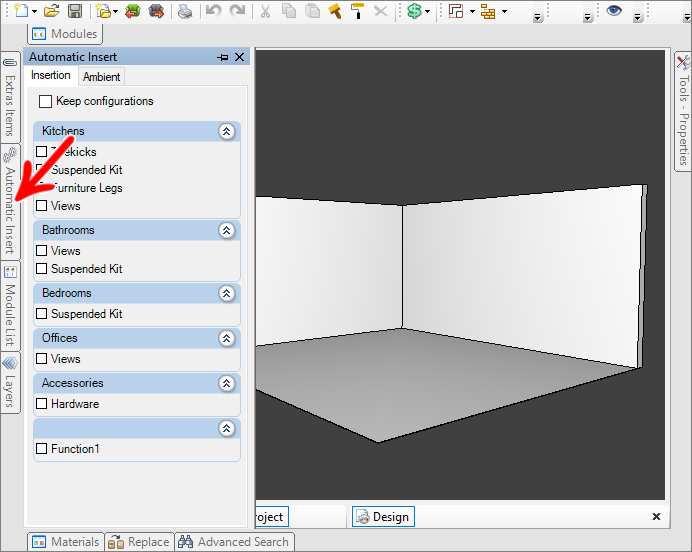The width and height of the screenshot is (692, 552).
Task: Click the Bathrooms section header
Action: pyautogui.click(x=137, y=230)
